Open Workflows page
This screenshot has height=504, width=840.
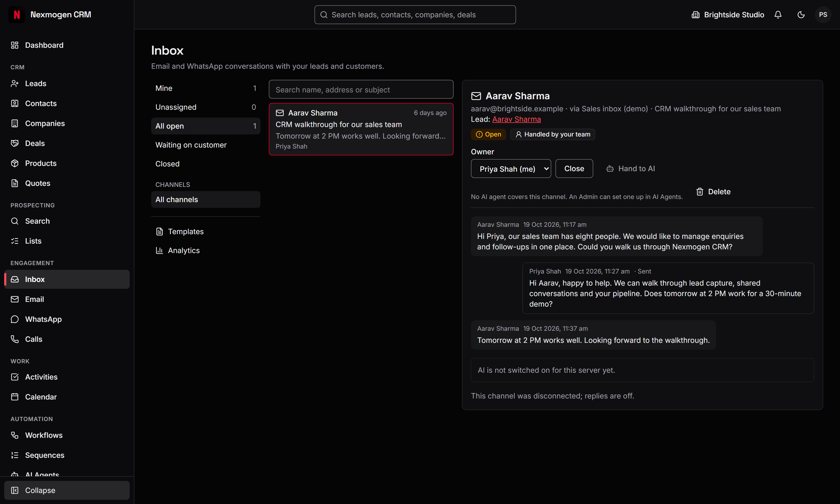pyautogui.click(x=67, y=435)
